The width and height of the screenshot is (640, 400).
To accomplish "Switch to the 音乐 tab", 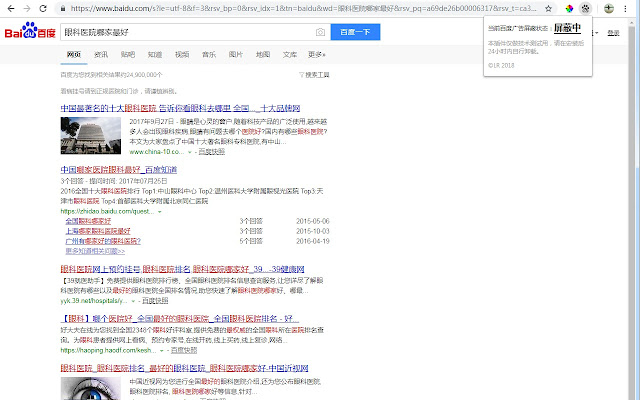I will point(209,54).
